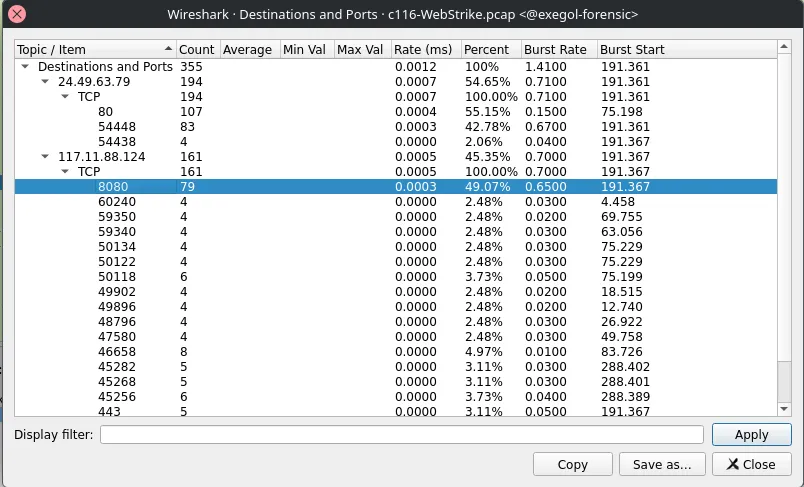This screenshot has width=804, height=487.
Task: Click the scrollbar up arrow
Action: click(x=784, y=47)
